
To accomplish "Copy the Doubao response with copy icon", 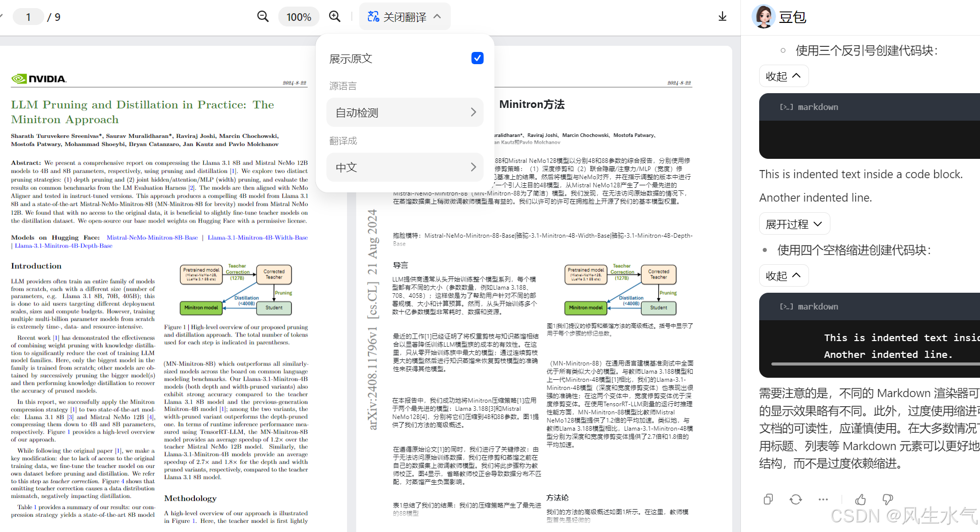I will click(768, 499).
